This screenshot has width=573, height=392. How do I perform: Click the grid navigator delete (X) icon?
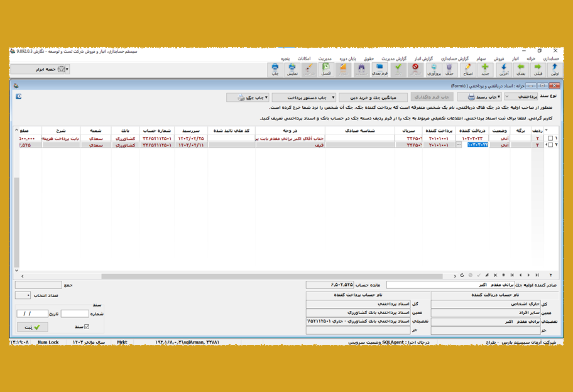pos(495,275)
